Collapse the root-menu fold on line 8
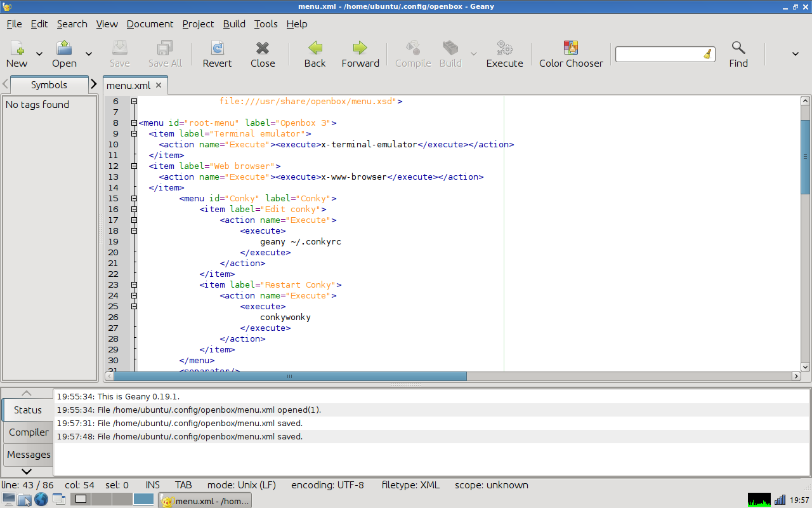Image resolution: width=812 pixels, height=508 pixels. click(134, 123)
